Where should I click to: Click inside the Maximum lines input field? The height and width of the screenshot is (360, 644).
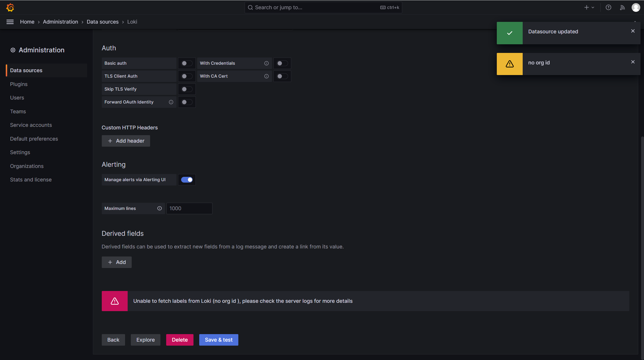[x=189, y=208]
